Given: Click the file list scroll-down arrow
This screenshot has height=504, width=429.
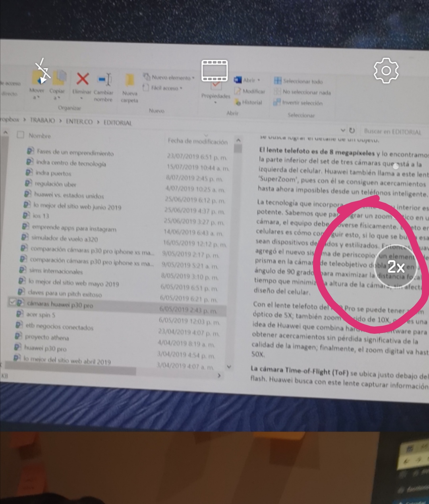Looking at the screenshot, I should coord(228,367).
